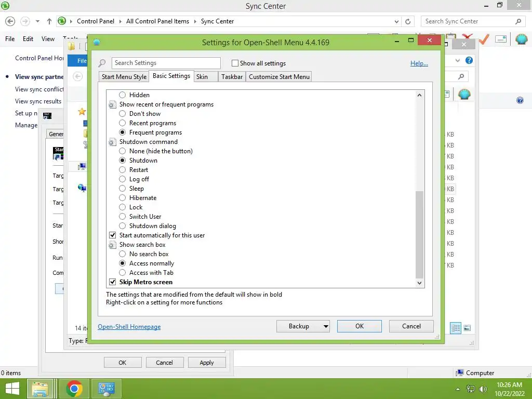Choose Recent programs radio option
532x399 pixels.
point(123,123)
